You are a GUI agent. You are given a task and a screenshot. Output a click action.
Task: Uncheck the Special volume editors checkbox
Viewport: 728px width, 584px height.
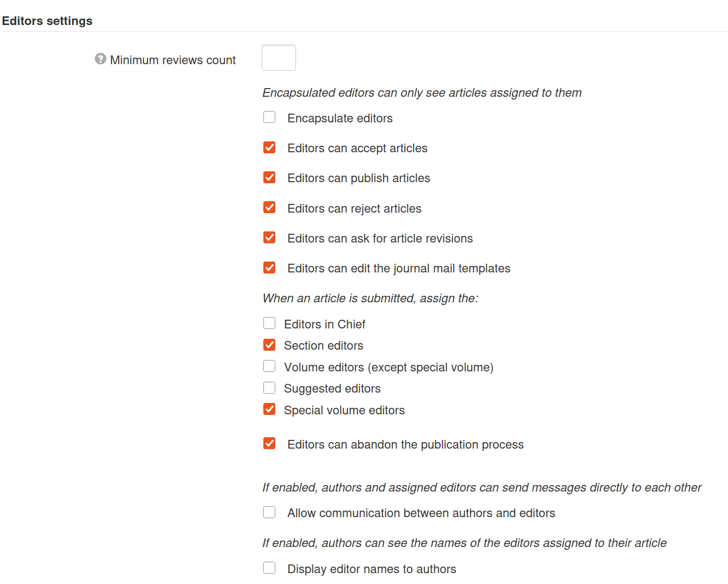pos(269,409)
